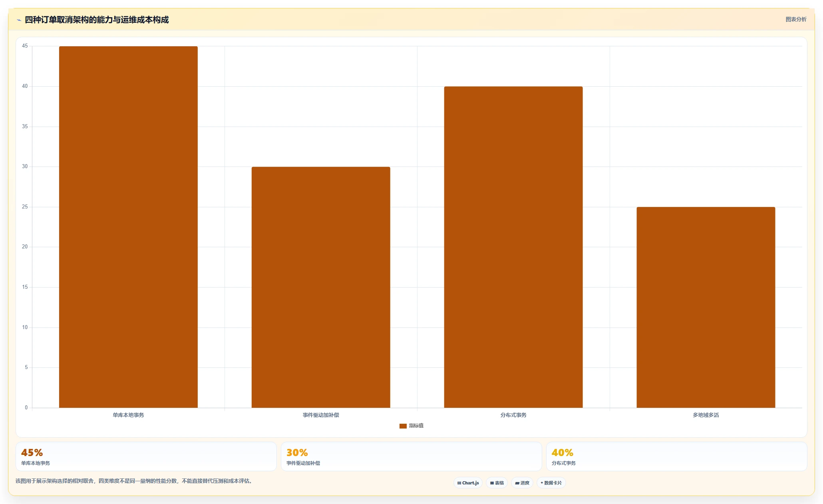The width and height of the screenshot is (823, 504).
Task: Open the 30% 事件驱动加补偿 data card
Action: [411, 456]
